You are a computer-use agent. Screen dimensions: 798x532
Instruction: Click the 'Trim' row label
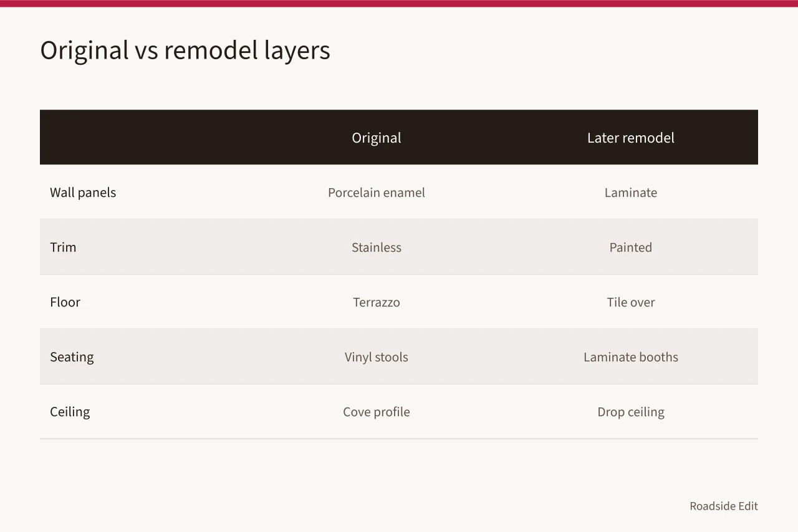coord(63,247)
